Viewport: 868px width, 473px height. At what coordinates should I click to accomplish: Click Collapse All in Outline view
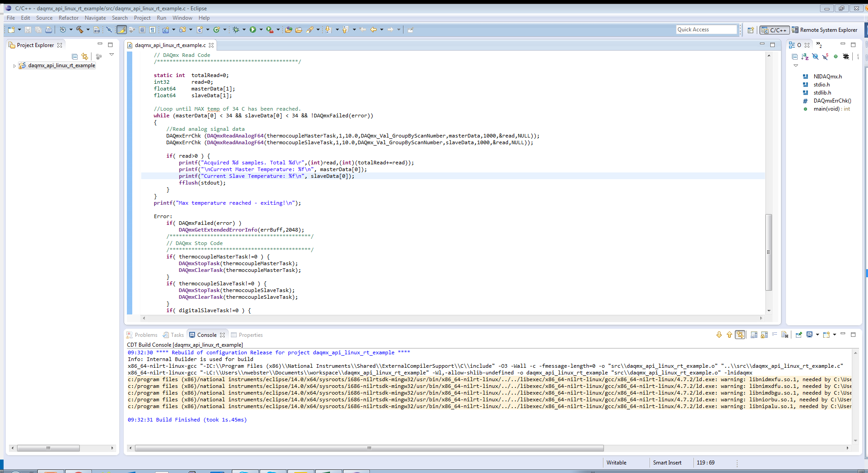(x=795, y=56)
